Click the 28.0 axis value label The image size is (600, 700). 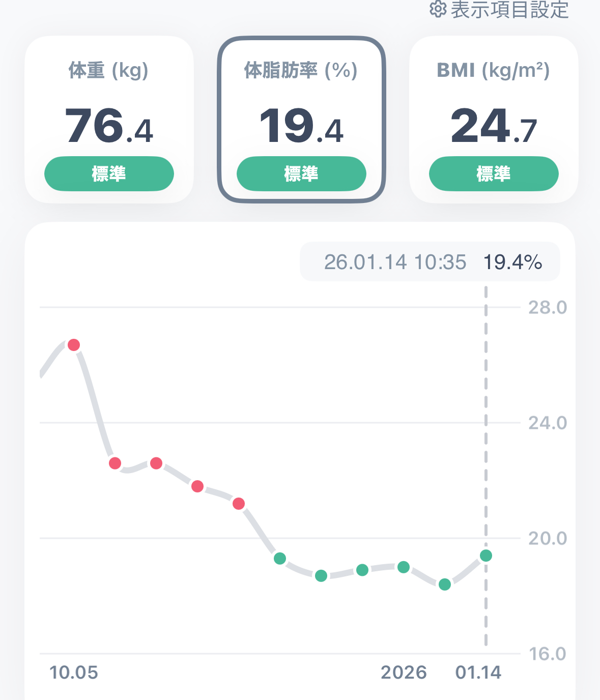click(548, 307)
